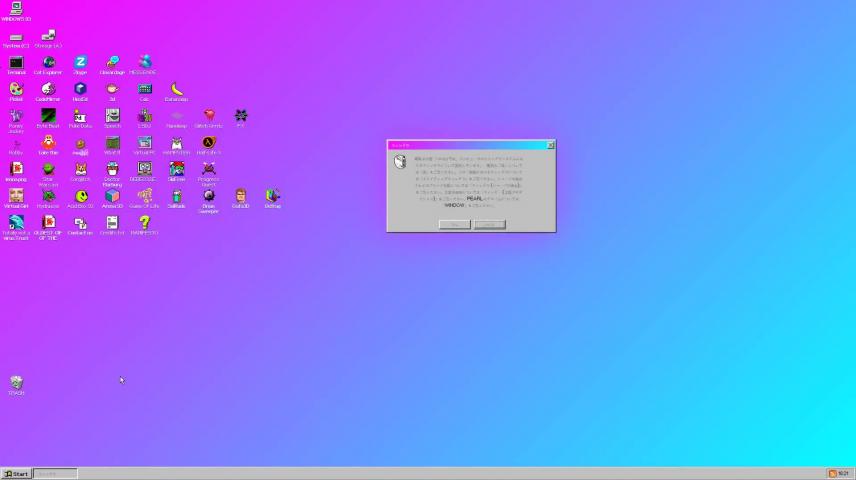Open the Zkype desktop icon
The image size is (856, 480).
pos(80,65)
